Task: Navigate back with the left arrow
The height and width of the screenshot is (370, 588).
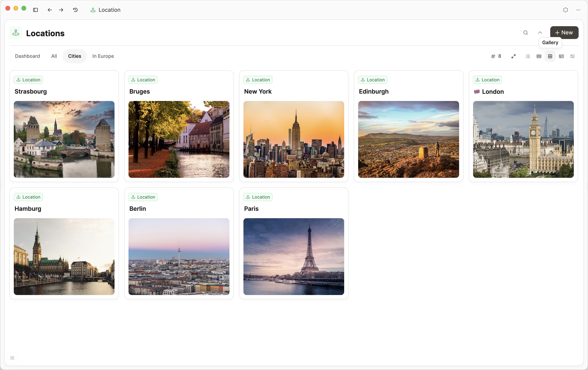Action: 50,10
